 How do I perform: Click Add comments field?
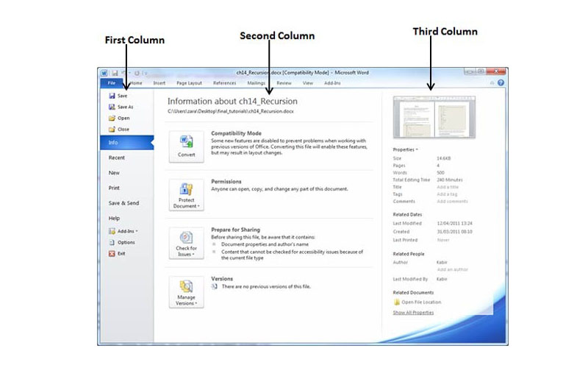pyautogui.click(x=452, y=201)
